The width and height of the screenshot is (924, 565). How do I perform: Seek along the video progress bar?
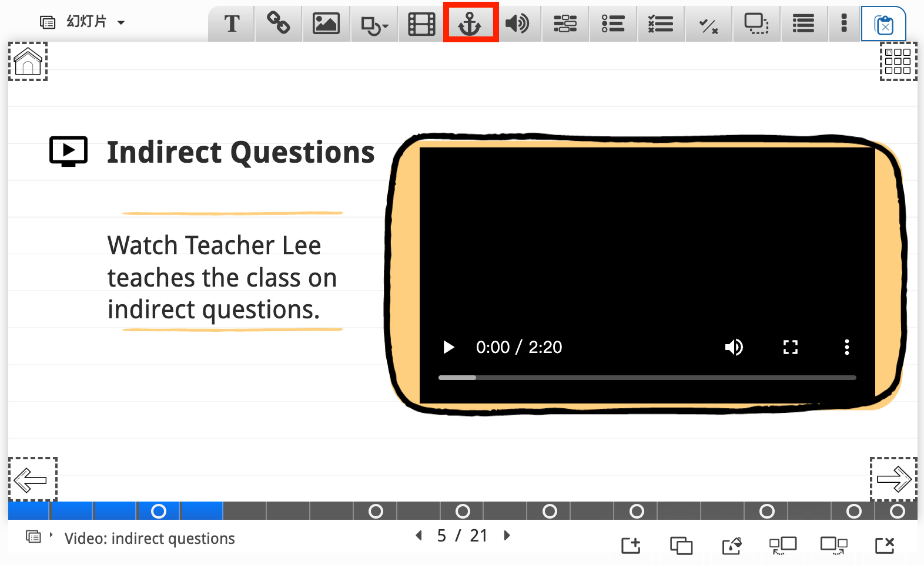[x=647, y=378]
